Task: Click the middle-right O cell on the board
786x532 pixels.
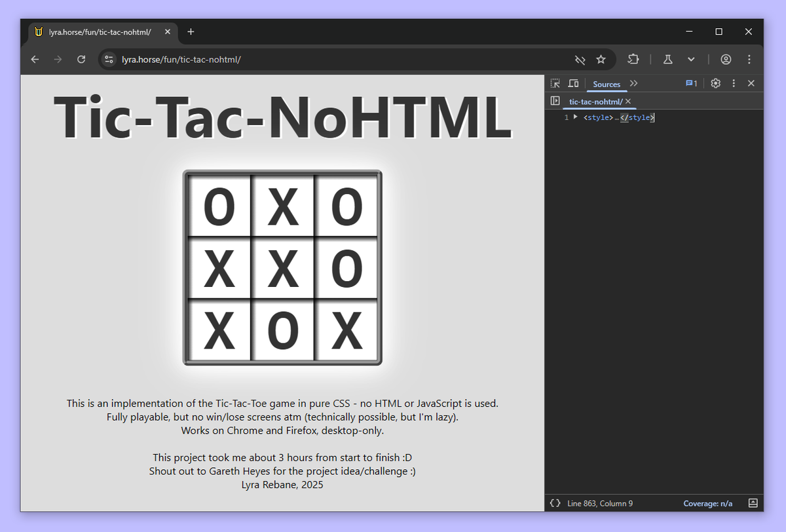Action: [x=346, y=269]
